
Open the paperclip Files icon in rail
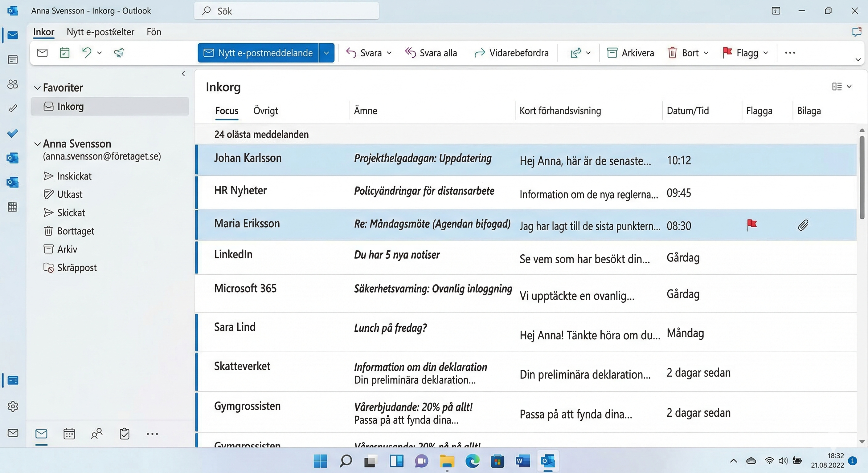click(x=12, y=108)
